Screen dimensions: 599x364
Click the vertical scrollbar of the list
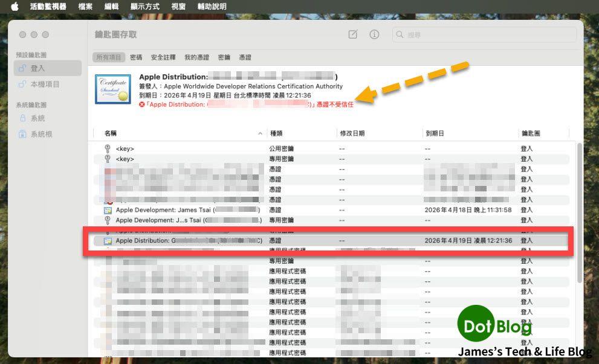click(579, 211)
